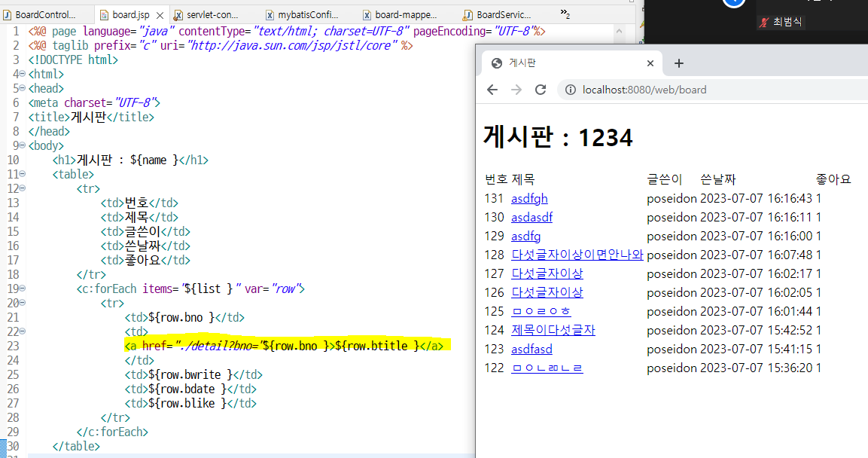Click the 글쓴이 column header in browser
The width and height of the screenshot is (868, 458).
pyautogui.click(x=664, y=179)
